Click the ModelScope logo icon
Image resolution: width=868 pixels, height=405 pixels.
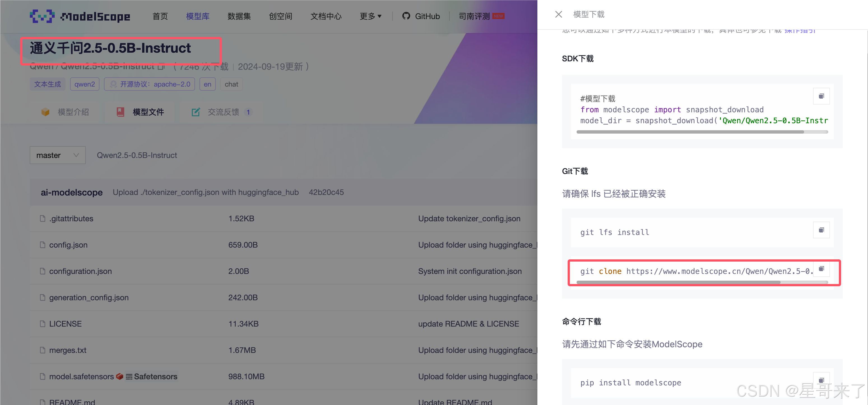pos(42,16)
